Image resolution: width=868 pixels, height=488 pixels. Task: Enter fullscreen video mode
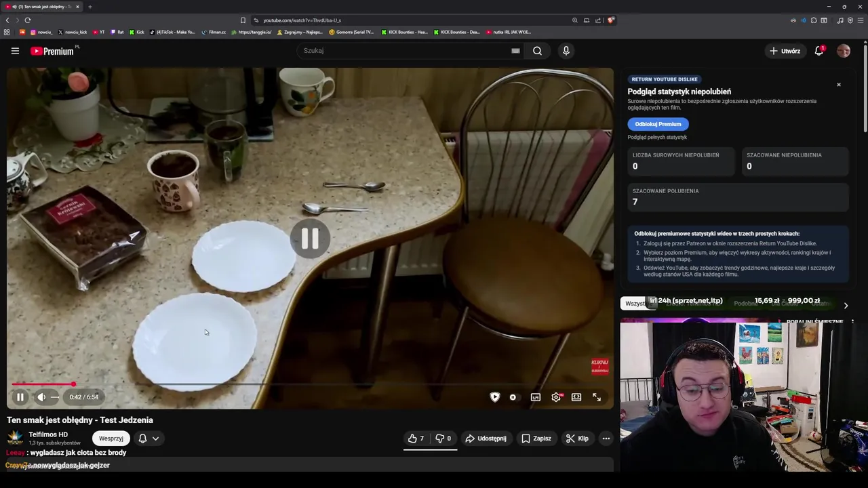(597, 397)
